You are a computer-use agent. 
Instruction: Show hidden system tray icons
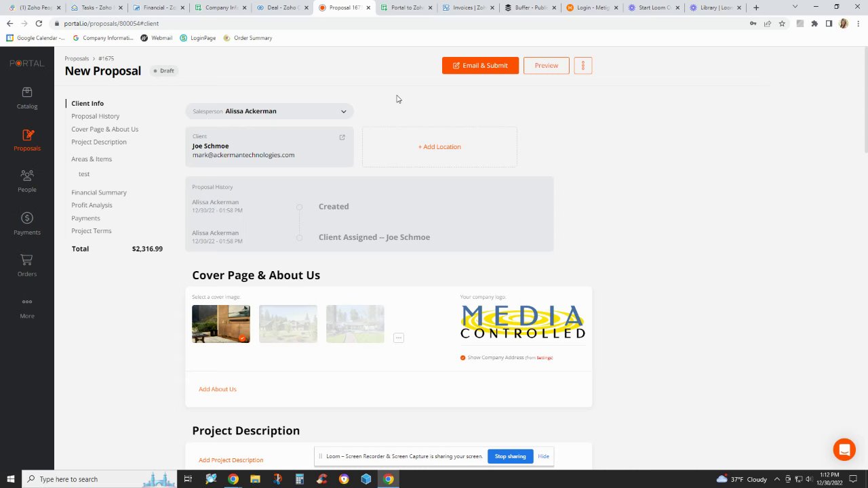(778, 479)
